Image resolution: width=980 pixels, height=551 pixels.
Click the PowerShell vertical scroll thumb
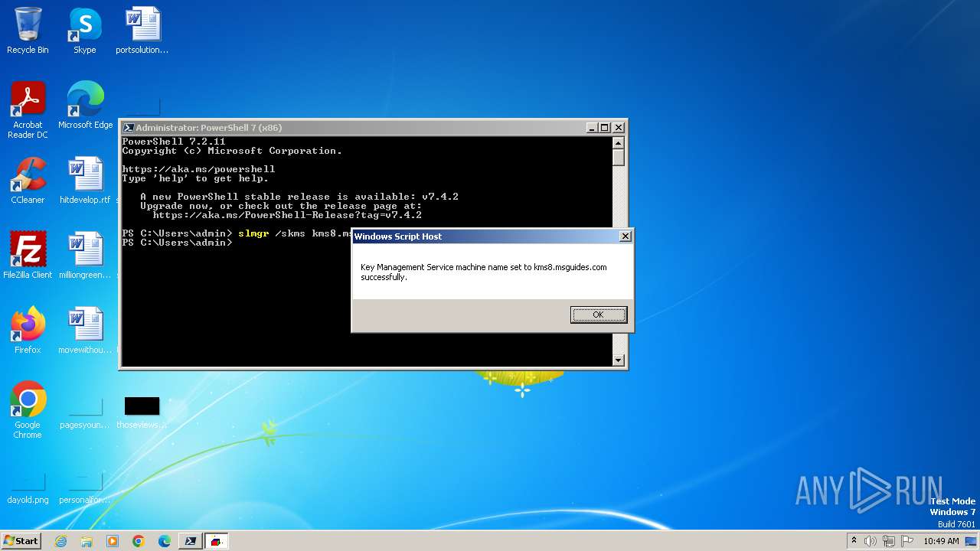(x=619, y=158)
